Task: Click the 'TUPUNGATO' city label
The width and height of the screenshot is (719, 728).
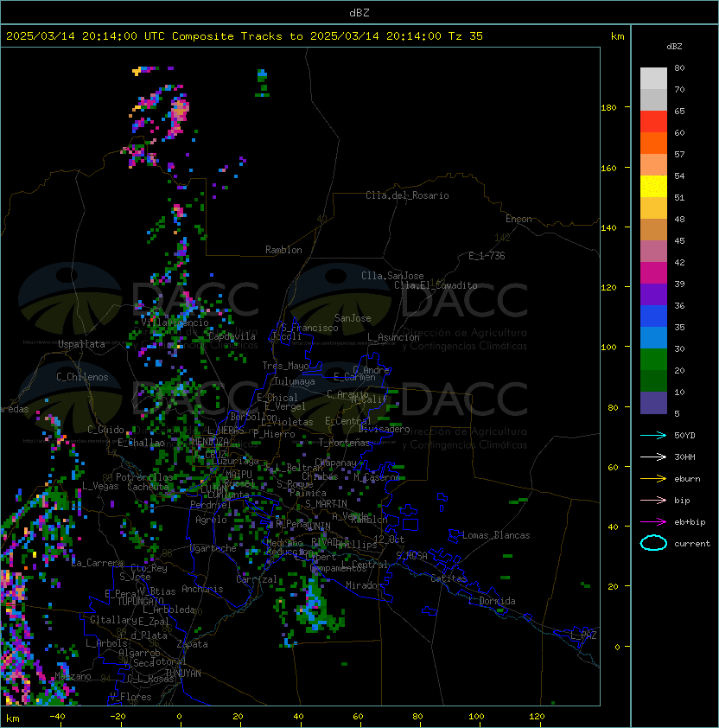Action: 140,602
